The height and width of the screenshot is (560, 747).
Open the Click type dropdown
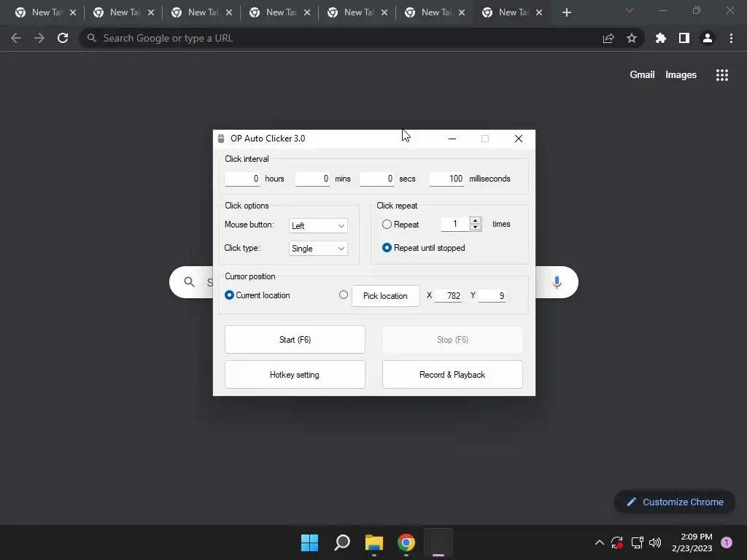pyautogui.click(x=318, y=249)
